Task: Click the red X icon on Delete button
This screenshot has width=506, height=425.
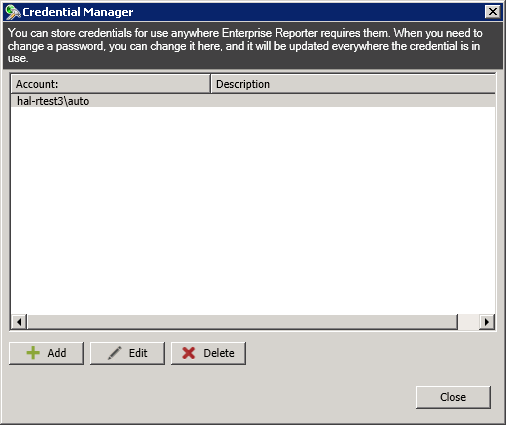Action: 189,353
